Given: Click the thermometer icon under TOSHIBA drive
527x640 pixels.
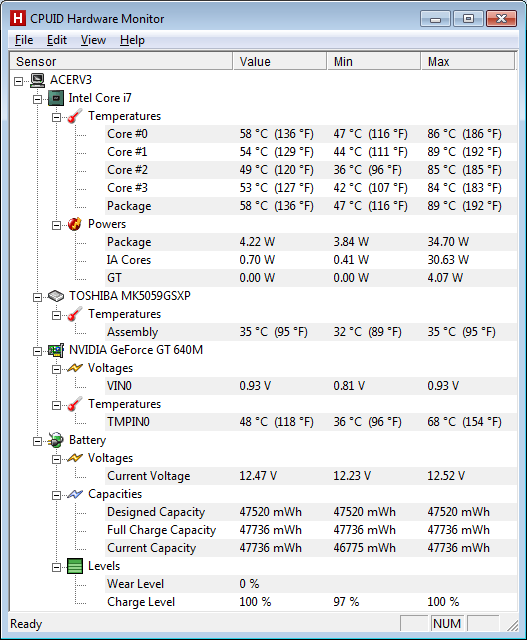Looking at the screenshot, I should [x=75, y=314].
